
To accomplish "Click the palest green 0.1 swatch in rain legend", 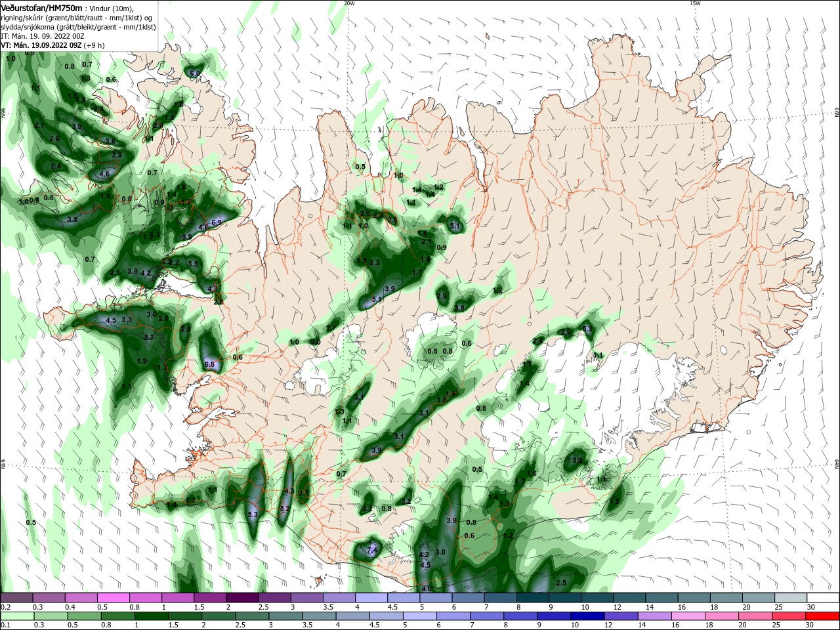I will [x=16, y=617].
